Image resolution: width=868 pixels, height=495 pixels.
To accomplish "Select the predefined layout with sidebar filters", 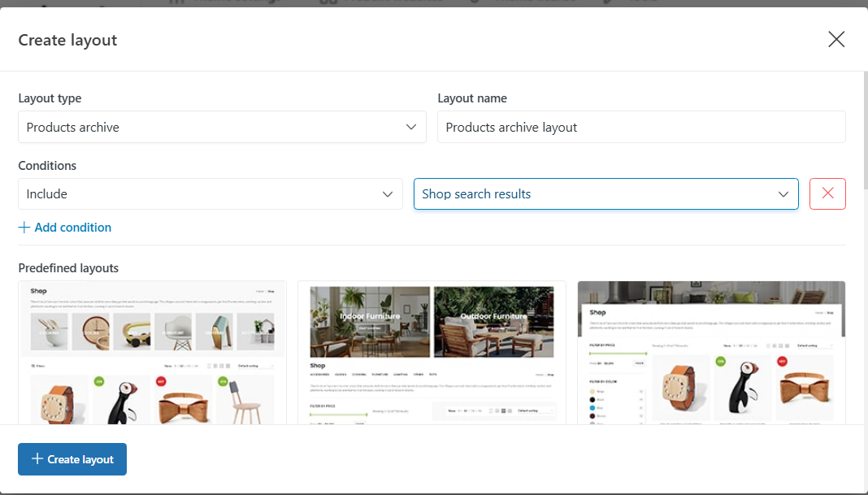I will (711, 353).
